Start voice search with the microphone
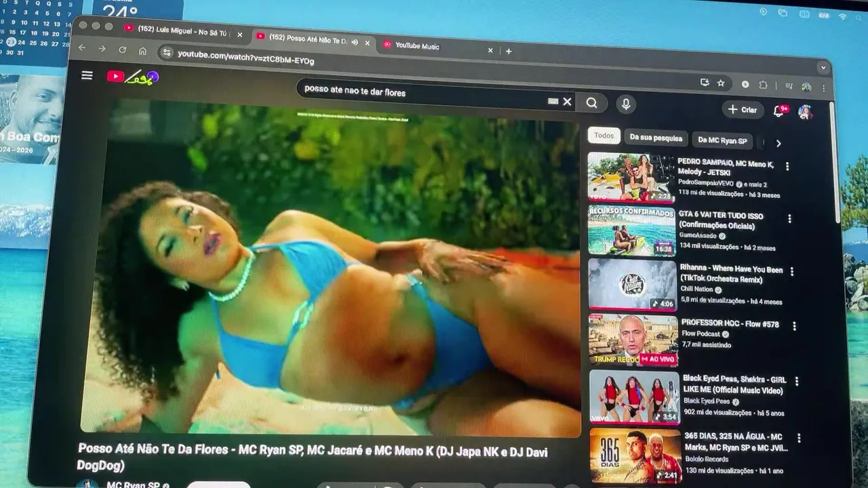Viewport: 868px width, 488px height. [x=626, y=104]
